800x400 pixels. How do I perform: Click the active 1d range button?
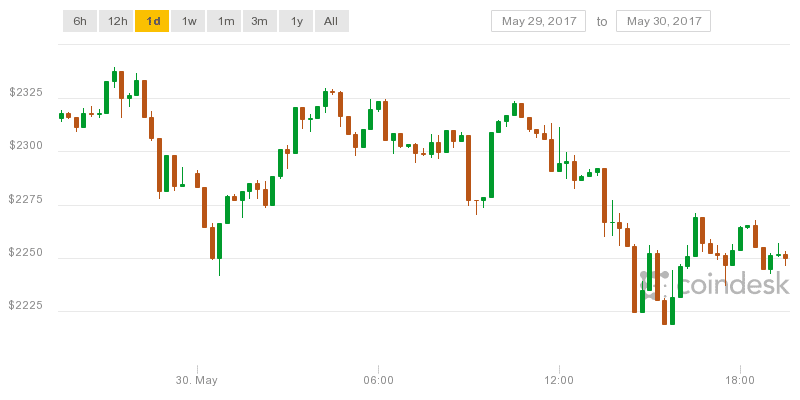[152, 21]
